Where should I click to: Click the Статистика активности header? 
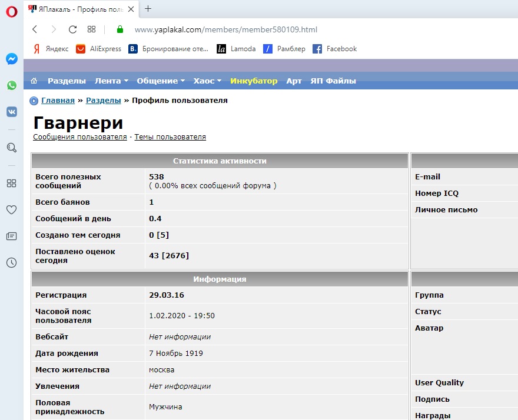pos(220,161)
